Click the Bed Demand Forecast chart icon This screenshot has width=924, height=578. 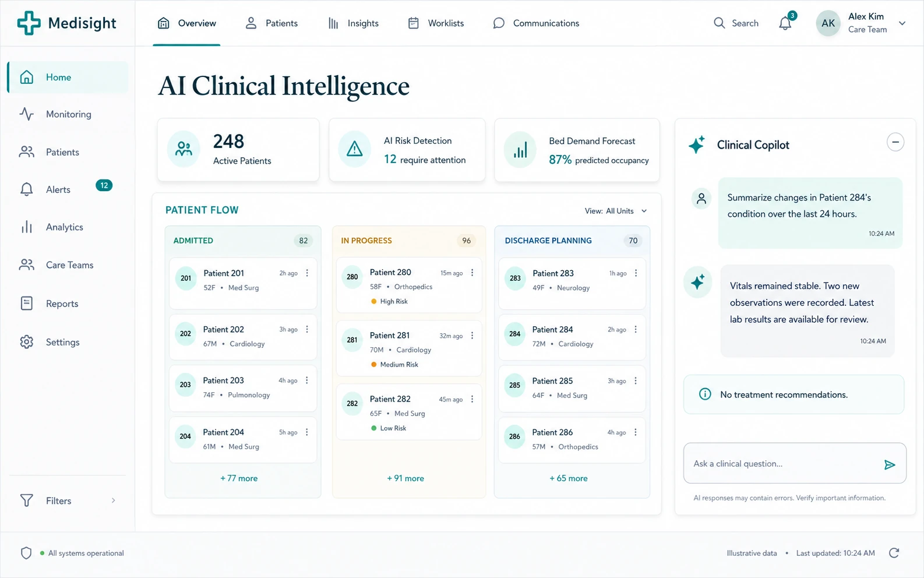point(520,150)
